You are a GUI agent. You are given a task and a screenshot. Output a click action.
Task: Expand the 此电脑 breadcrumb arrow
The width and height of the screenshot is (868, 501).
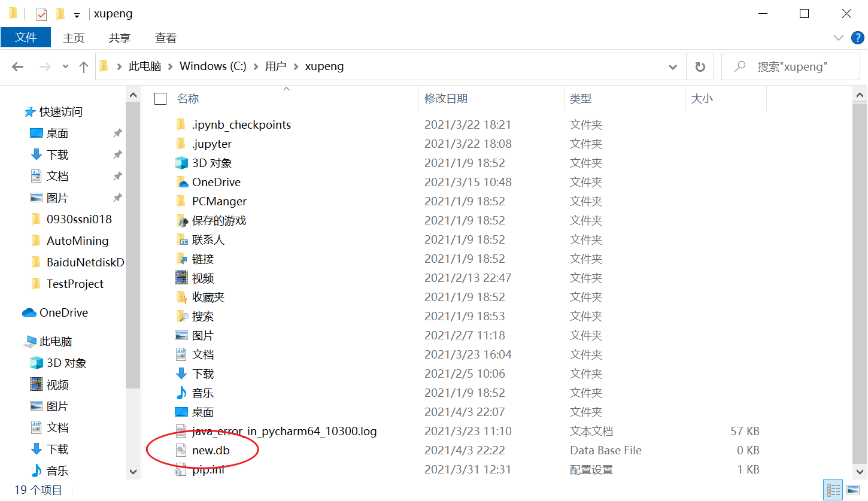click(x=169, y=66)
